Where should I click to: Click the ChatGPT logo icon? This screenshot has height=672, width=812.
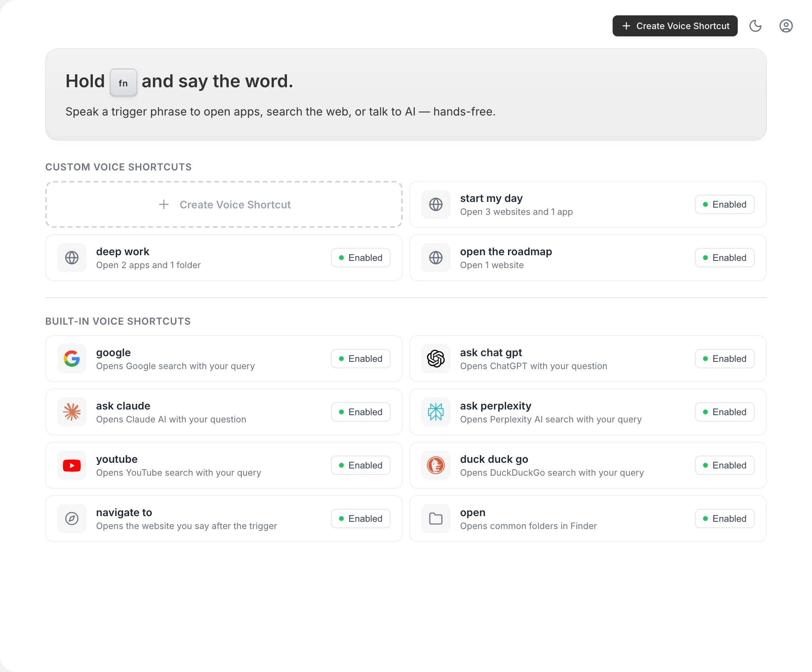point(436,359)
